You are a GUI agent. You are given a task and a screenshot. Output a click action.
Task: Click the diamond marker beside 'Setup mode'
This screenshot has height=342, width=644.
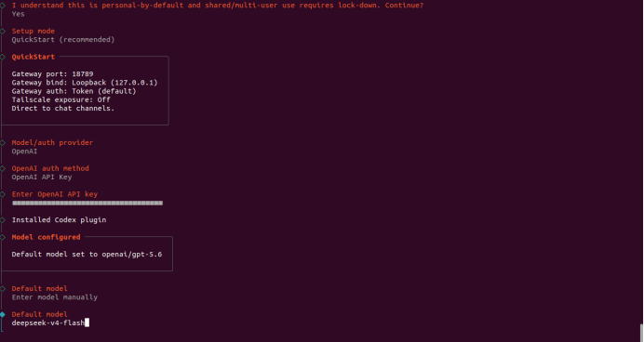3,32
